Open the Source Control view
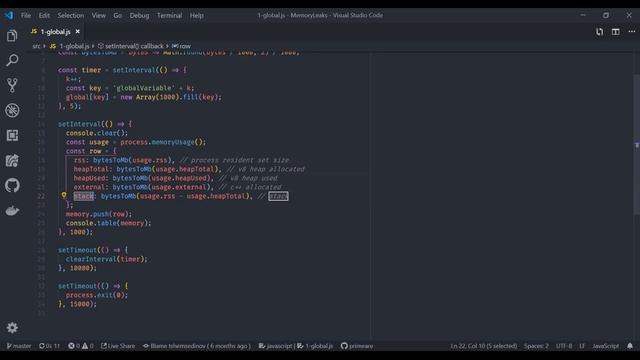The image size is (640, 360). (x=12, y=85)
